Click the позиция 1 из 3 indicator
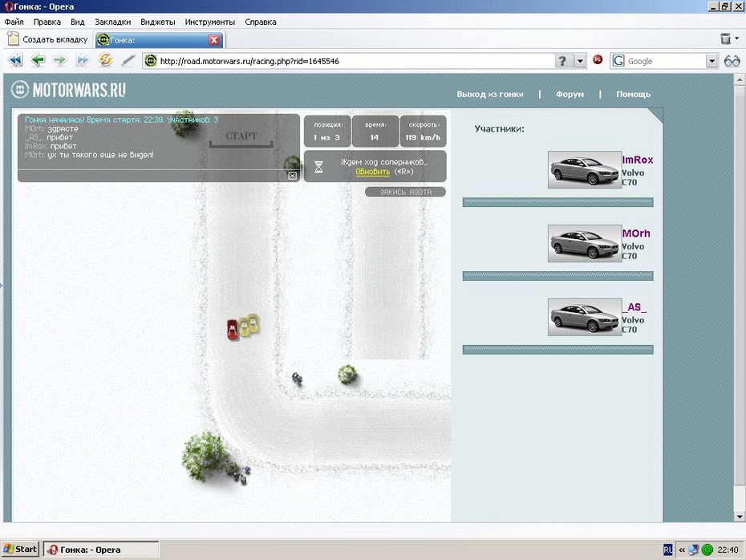This screenshot has width=746, height=560. pos(326,132)
